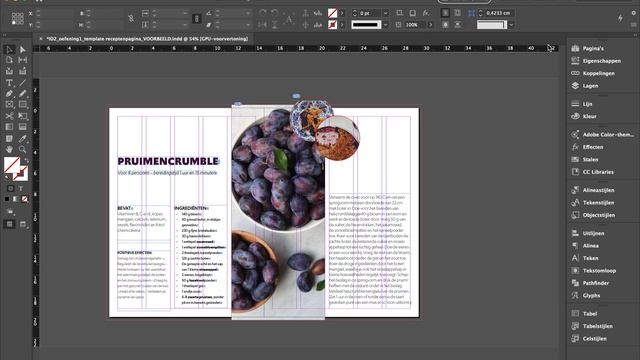Viewport: 640px width, 360px height.
Task: Select the Line tool
Action: (23, 83)
